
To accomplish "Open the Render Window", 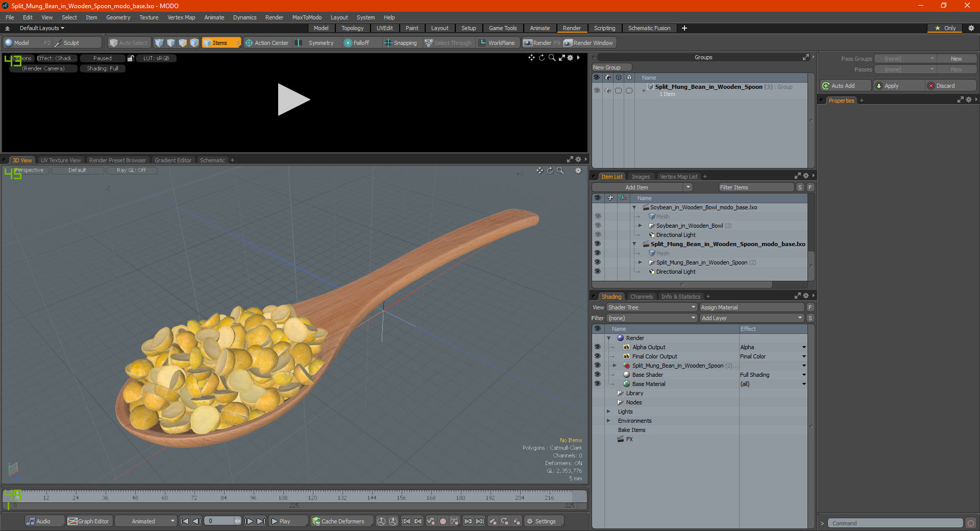I will (589, 43).
